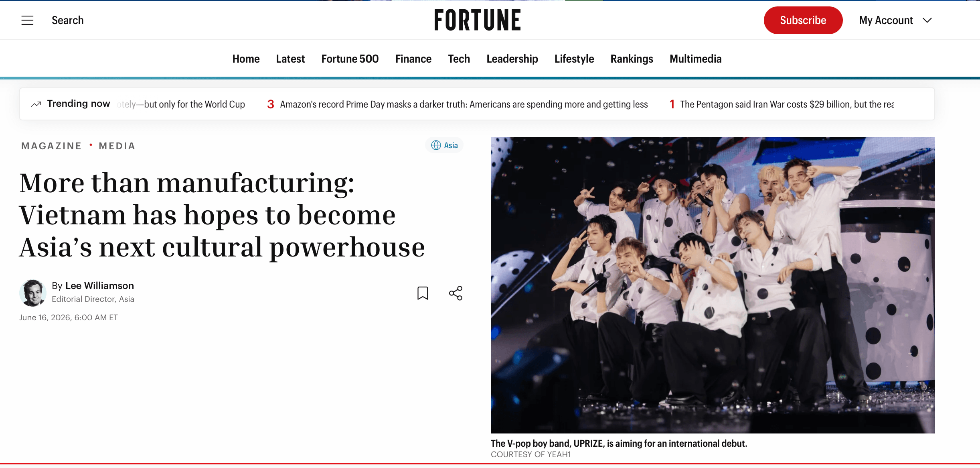Click the Trending now arrow icon
980x468 pixels.
[36, 104]
